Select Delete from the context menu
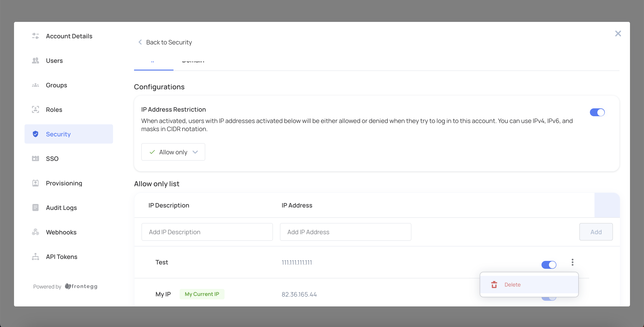The height and width of the screenshot is (327, 644). 512,285
